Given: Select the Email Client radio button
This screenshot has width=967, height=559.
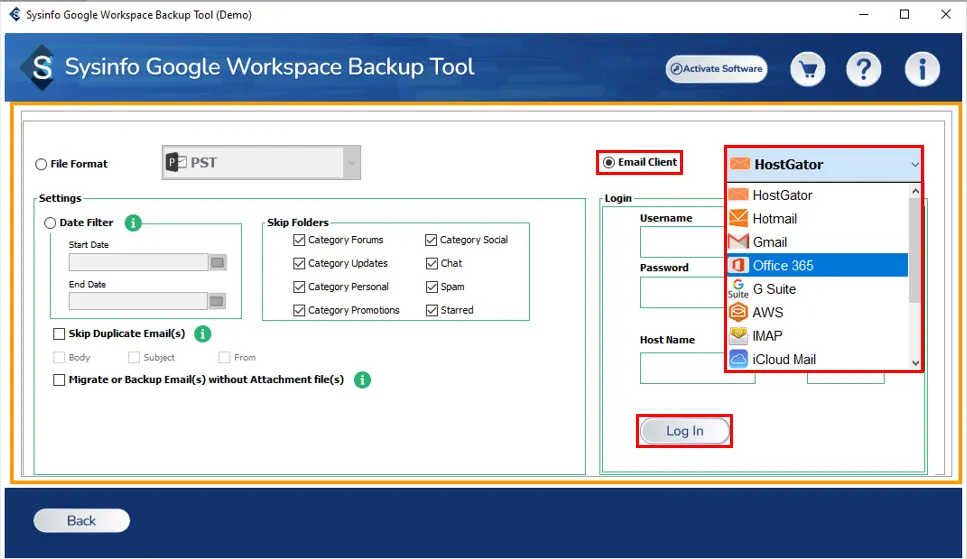Looking at the screenshot, I should 608,162.
